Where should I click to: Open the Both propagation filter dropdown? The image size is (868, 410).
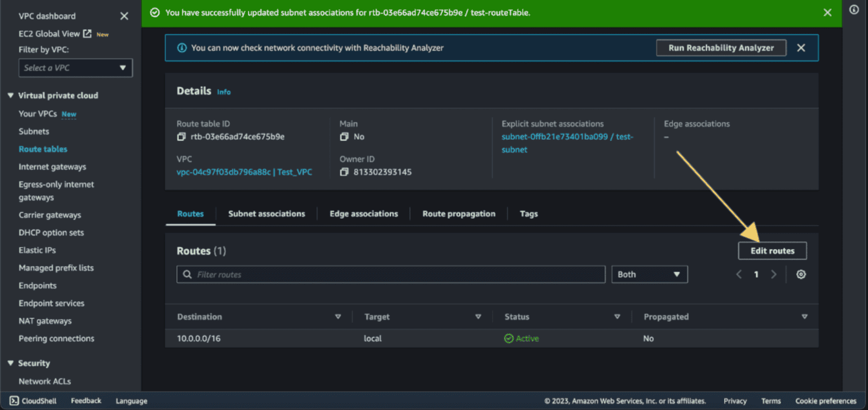pos(649,274)
